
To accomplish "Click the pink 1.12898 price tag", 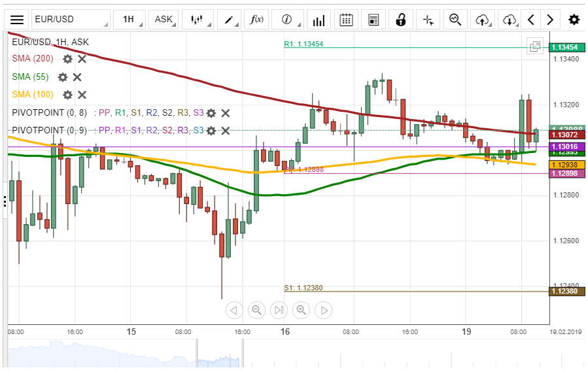I will click(x=566, y=173).
